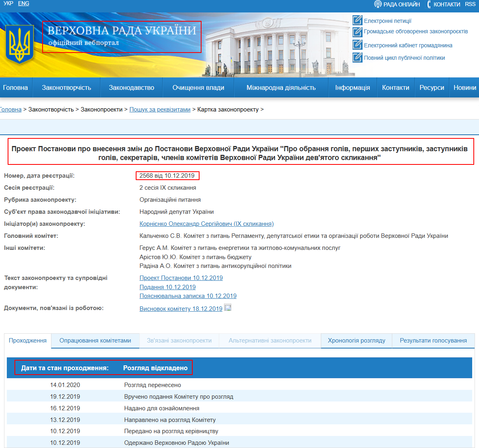Click the registration number 2568 від 10.12.2019
The image size is (479, 448).
coord(167,176)
